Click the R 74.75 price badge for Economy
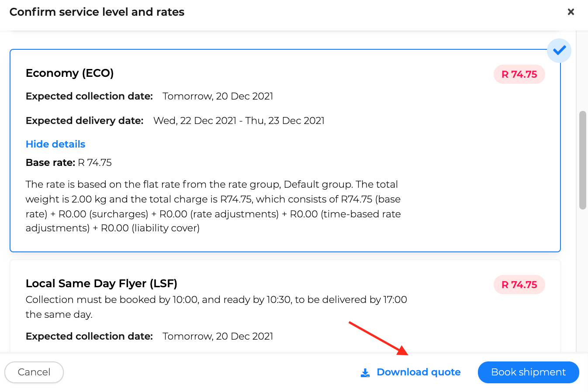 coord(519,74)
